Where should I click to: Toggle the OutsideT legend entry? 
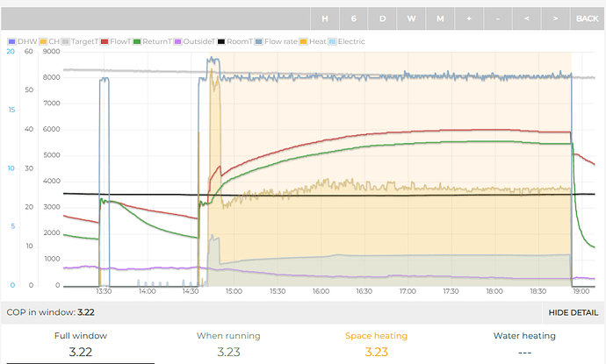click(x=198, y=41)
